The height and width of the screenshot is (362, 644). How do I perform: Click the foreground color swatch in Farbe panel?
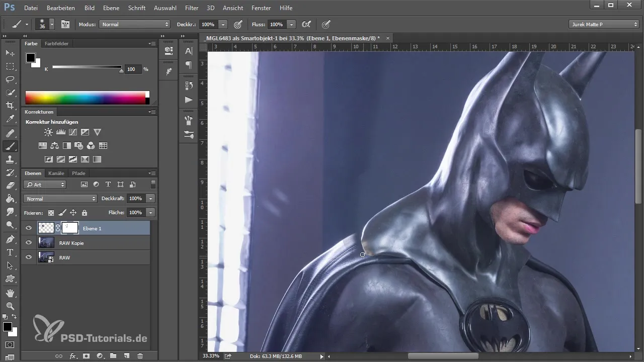(31, 58)
